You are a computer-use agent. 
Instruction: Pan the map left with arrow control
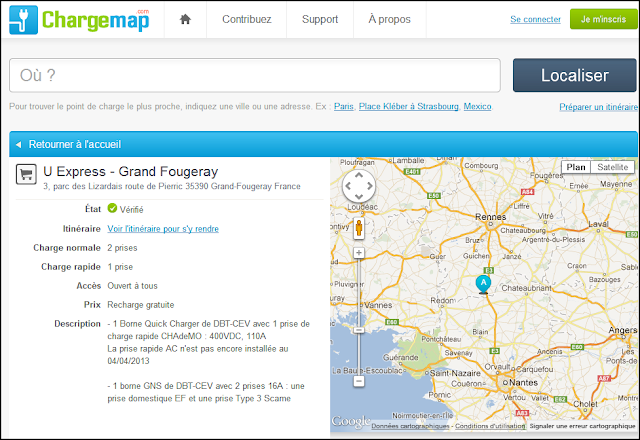click(348, 186)
